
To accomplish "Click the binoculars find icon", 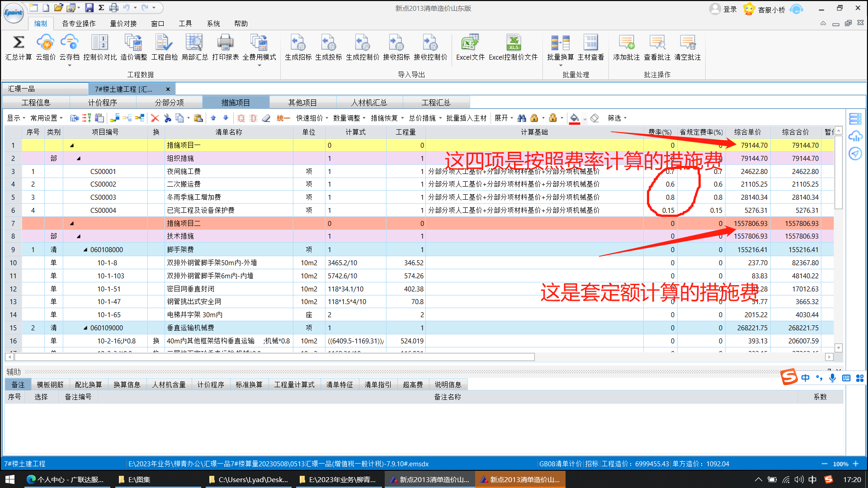I will click(x=522, y=118).
